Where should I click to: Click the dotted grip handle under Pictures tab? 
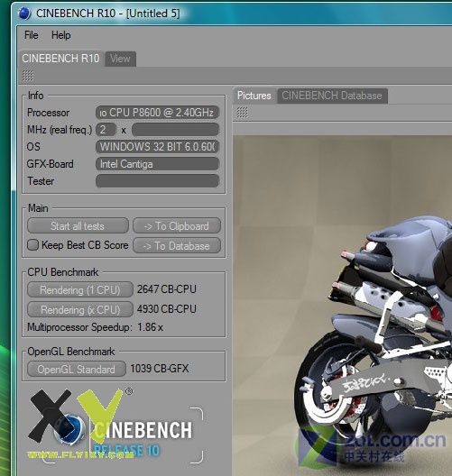(242, 113)
